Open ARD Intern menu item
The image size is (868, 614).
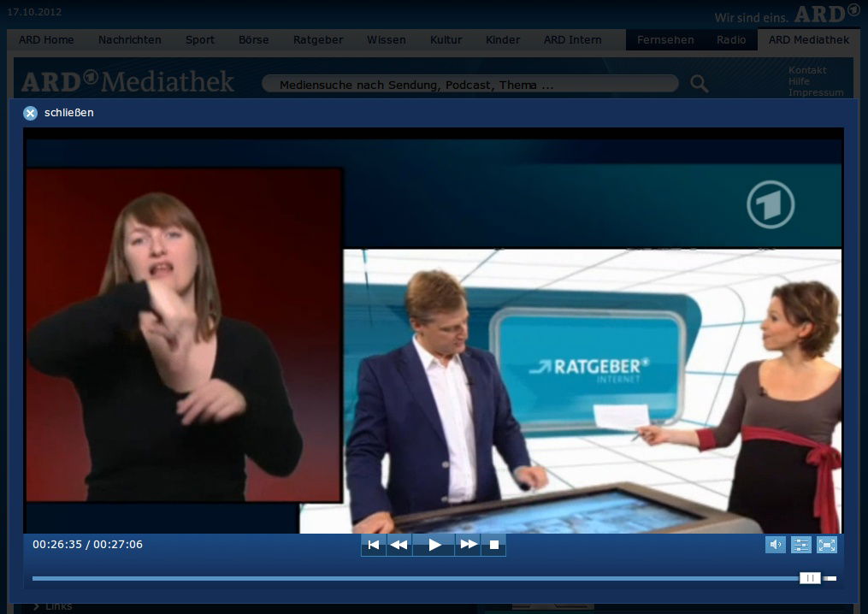point(572,40)
